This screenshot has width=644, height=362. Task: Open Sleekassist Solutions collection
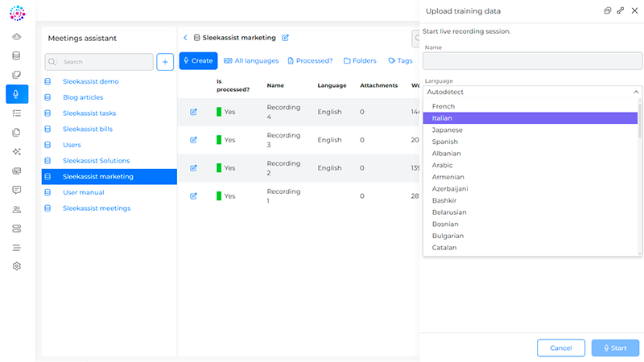tap(96, 161)
